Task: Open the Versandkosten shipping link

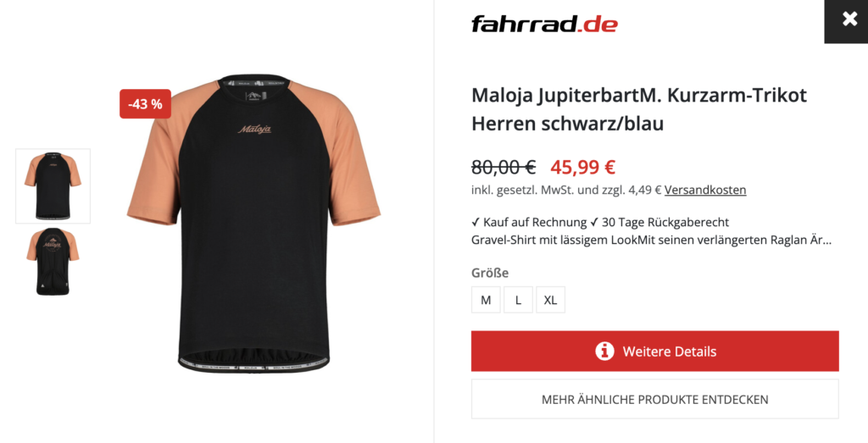Action: [705, 190]
